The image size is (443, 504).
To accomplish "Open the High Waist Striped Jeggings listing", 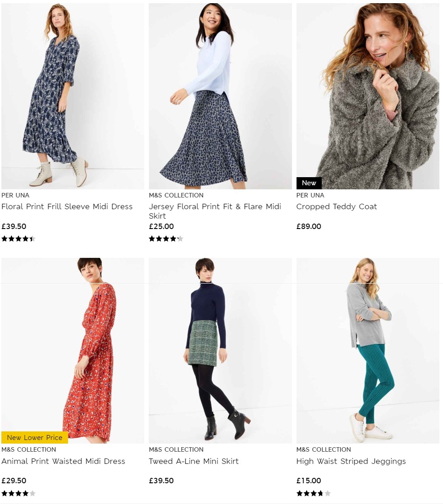I will click(x=351, y=461).
